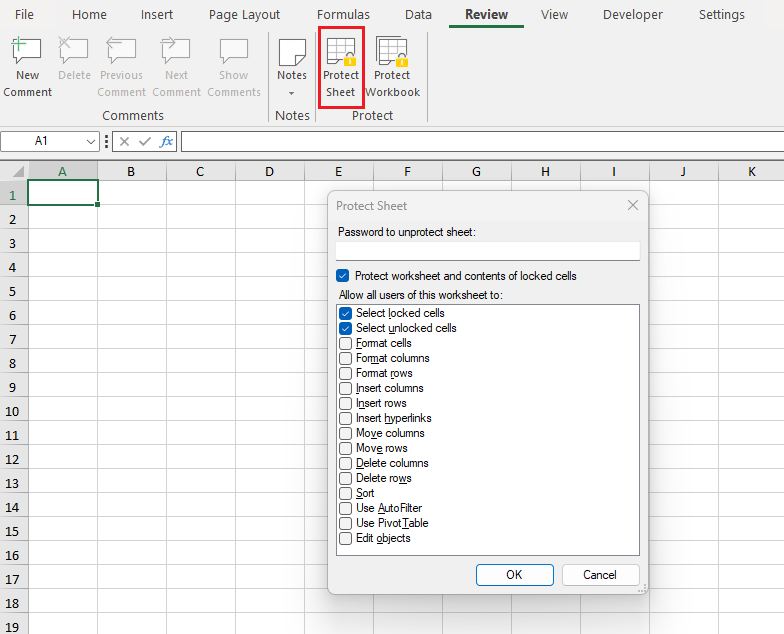Click the A1 Name Box
784x634 pixels.
click(x=42, y=142)
